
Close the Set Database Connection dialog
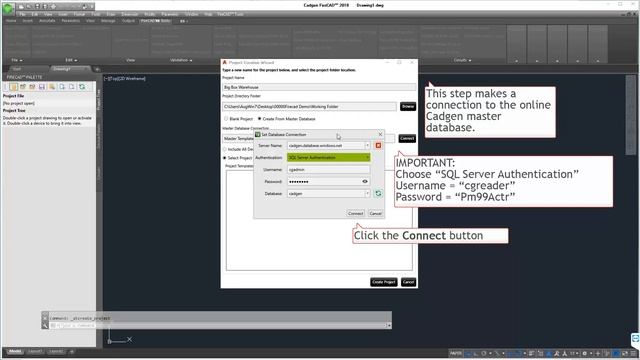click(380, 134)
